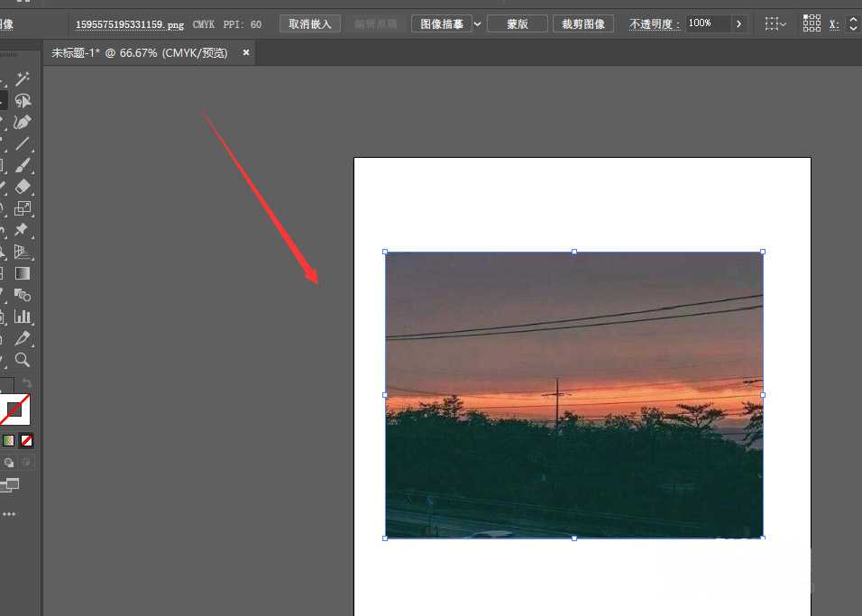Set the fill color to None
The image size is (862, 616).
pos(24,440)
